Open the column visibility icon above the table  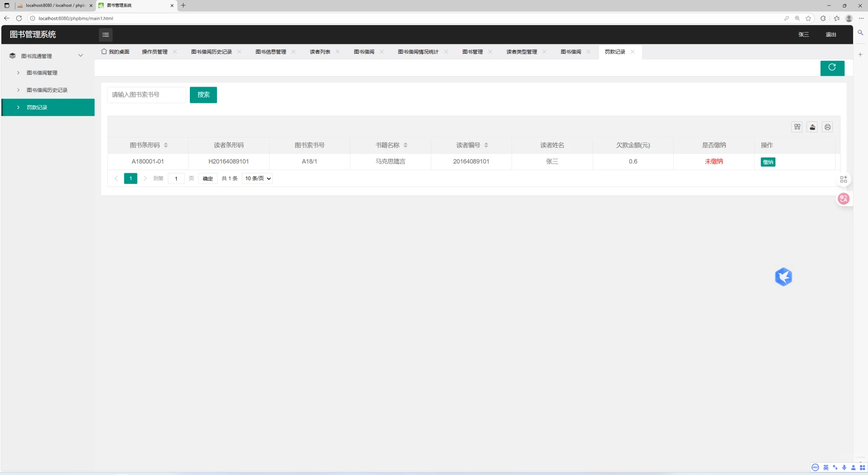point(797,127)
